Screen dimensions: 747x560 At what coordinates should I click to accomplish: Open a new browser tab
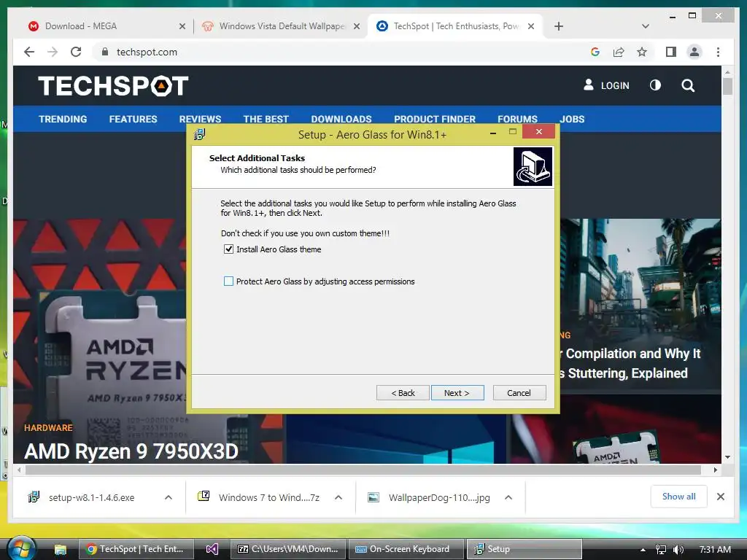point(559,27)
